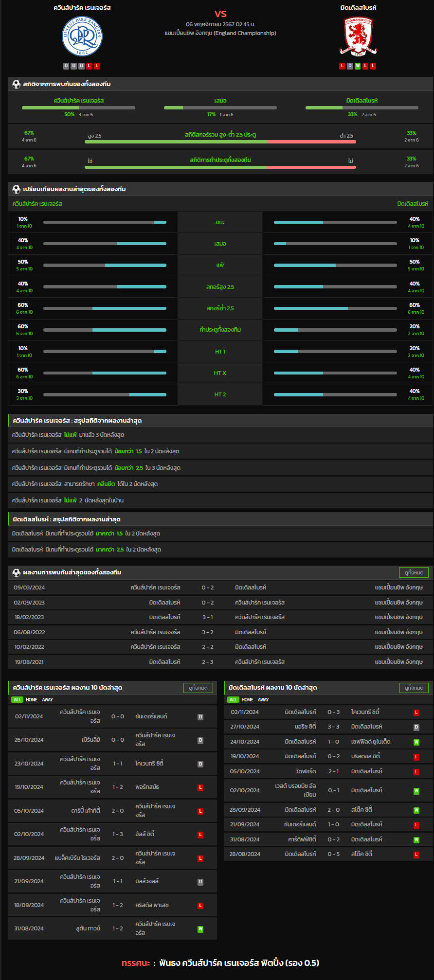This screenshot has height=980, width=434.
Task: Click the 'สกอร์สูง 2.5' comparison row label
Action: (x=220, y=287)
